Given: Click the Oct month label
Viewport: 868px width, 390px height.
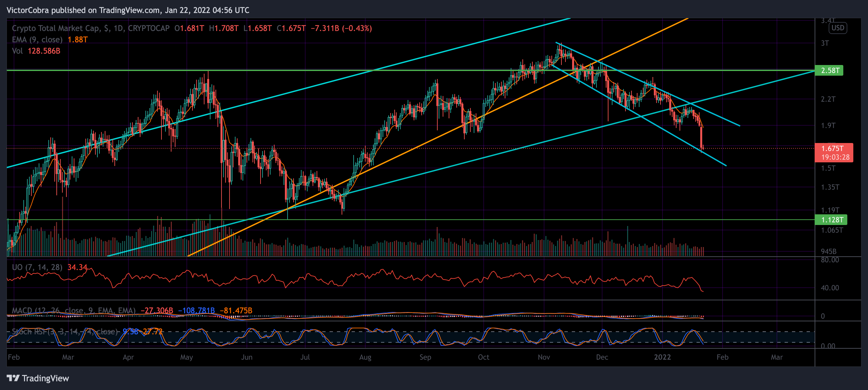Looking at the screenshot, I should (483, 357).
